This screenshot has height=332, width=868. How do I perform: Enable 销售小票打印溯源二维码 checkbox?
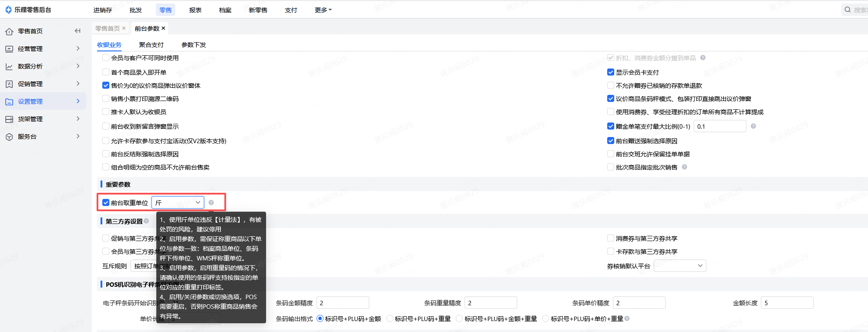(106, 98)
